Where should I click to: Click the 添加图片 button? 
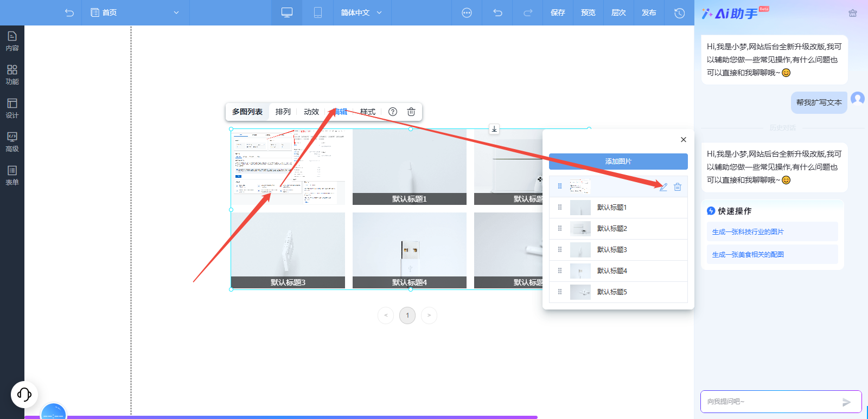pyautogui.click(x=618, y=162)
